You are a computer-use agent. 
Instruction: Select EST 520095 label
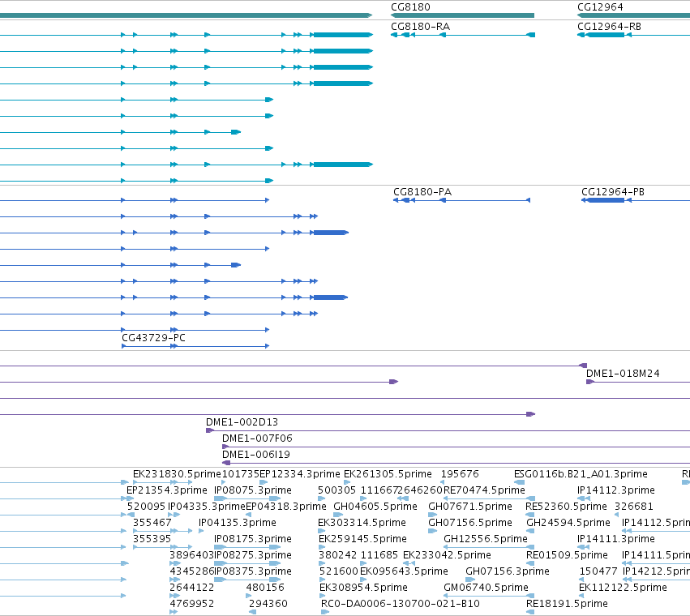pos(146,507)
